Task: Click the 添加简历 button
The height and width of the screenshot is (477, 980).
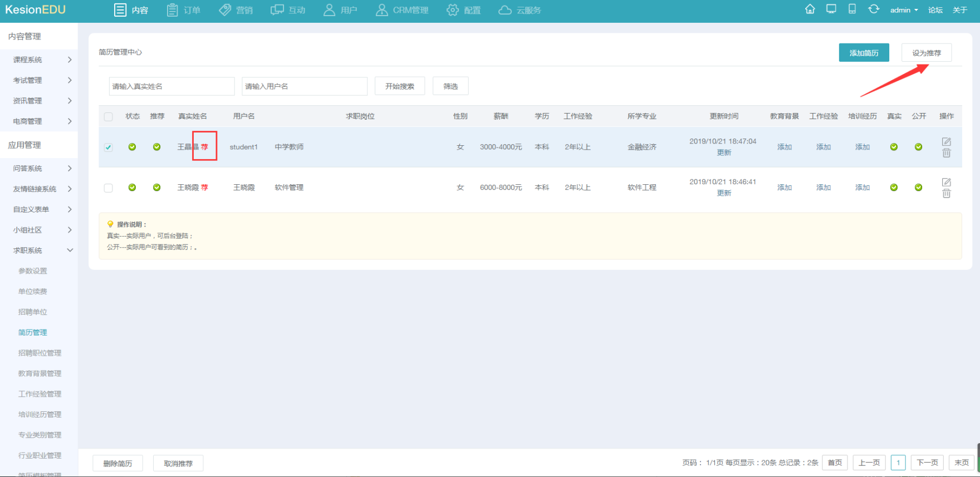Action: (x=864, y=53)
